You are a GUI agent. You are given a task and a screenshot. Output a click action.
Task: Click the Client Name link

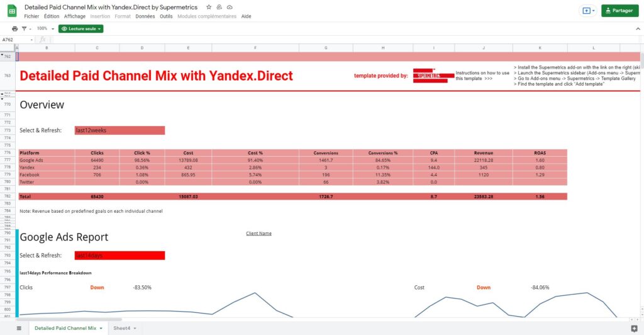pos(258,233)
